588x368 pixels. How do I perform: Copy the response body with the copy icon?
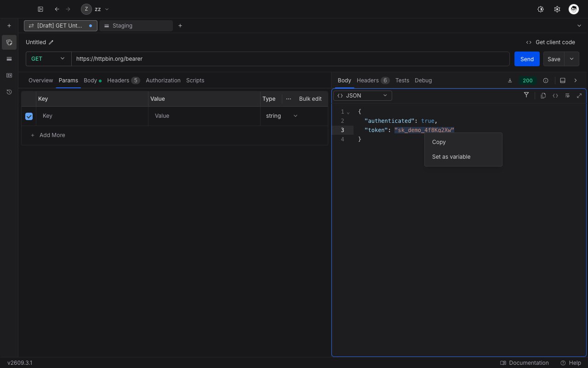coord(543,96)
